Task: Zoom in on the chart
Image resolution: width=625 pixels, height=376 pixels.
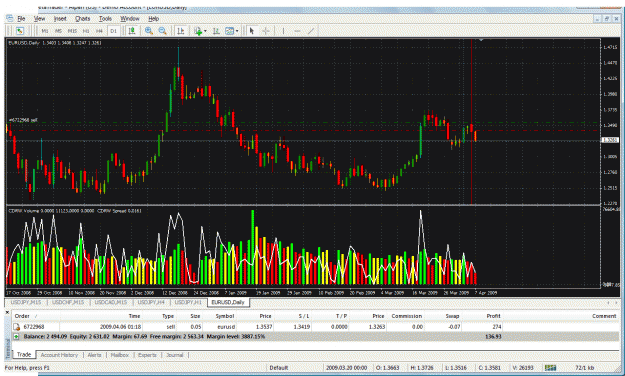Action: point(149,31)
